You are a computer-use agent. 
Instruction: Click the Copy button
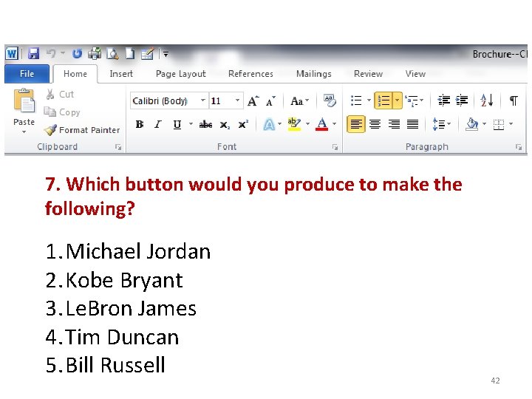pyautogui.click(x=62, y=112)
